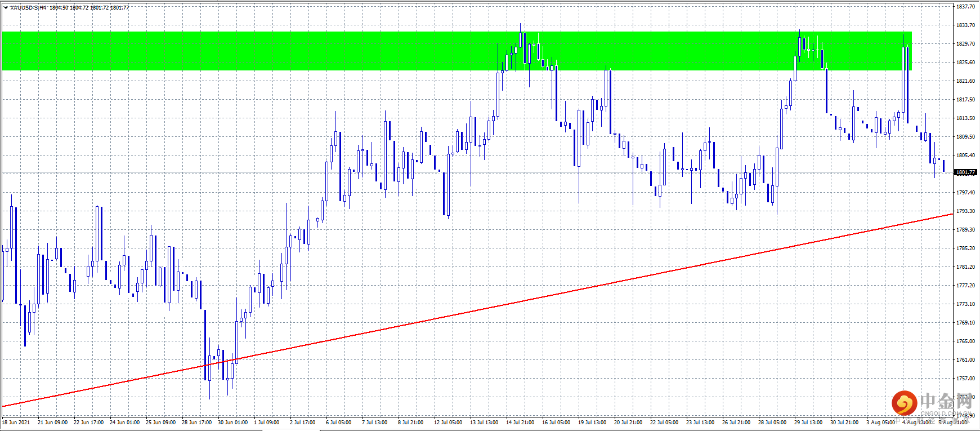
Task: Click the 1789.30 price axis label
Action: coord(965,230)
